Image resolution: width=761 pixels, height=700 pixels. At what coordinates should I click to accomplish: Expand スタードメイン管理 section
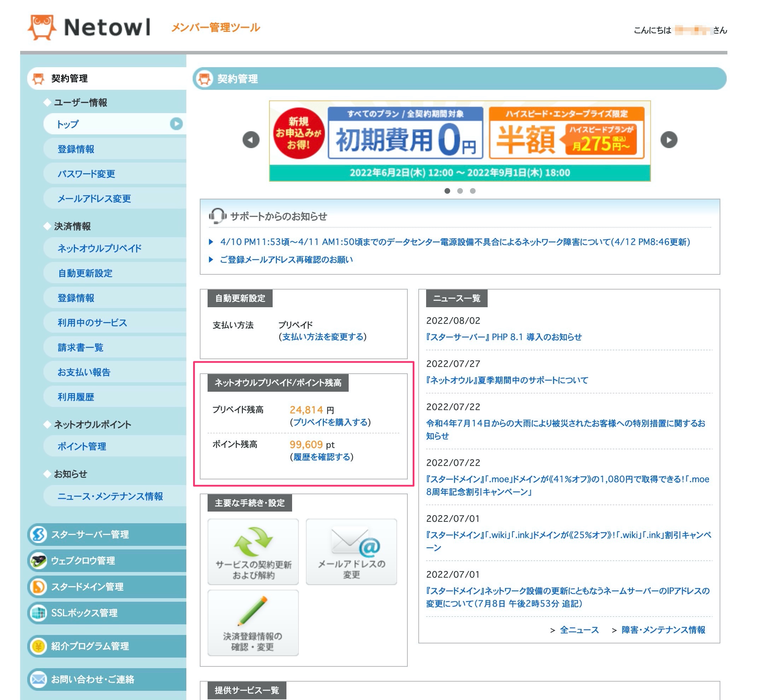107,587
